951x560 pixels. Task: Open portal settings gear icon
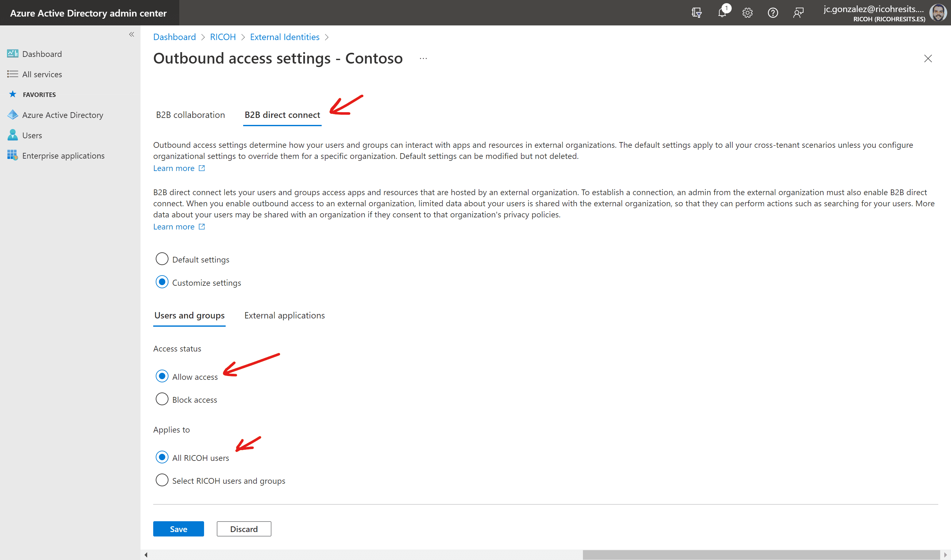747,13
